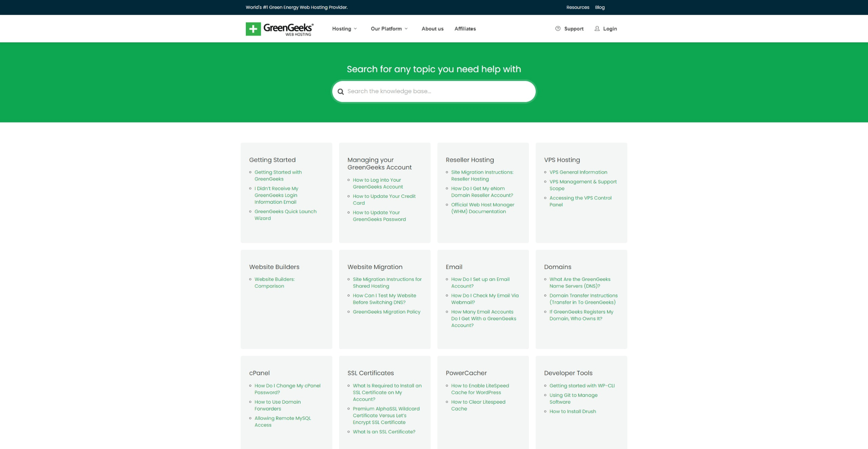Screen dimensions: 868x449
Task: Open GreenGeeks Name Servers (DNS) article
Action: coord(580,283)
